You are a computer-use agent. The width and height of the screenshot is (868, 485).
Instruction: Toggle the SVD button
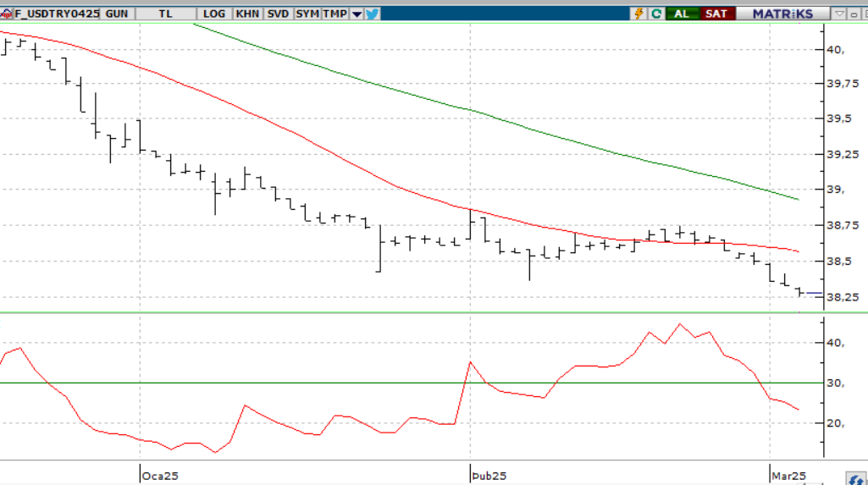click(x=278, y=14)
